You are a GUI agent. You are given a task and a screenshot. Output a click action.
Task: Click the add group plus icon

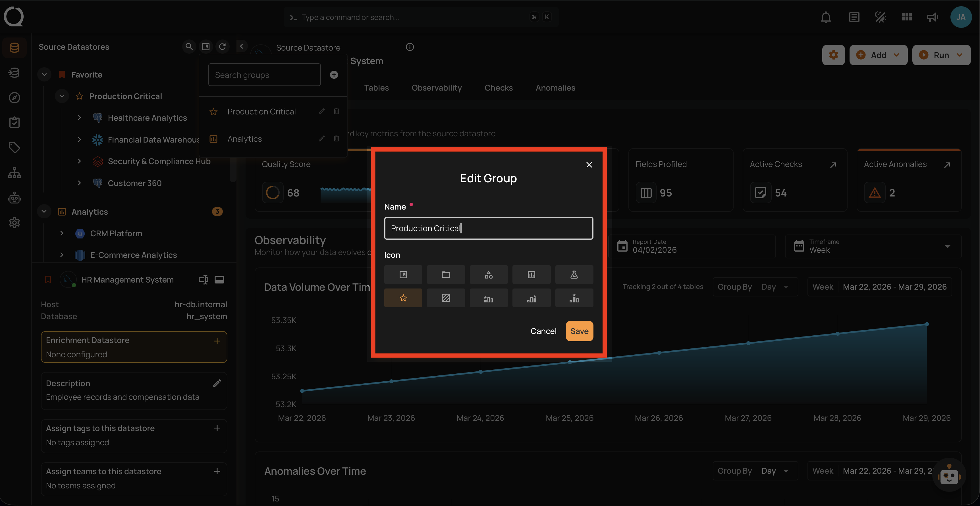334,75
